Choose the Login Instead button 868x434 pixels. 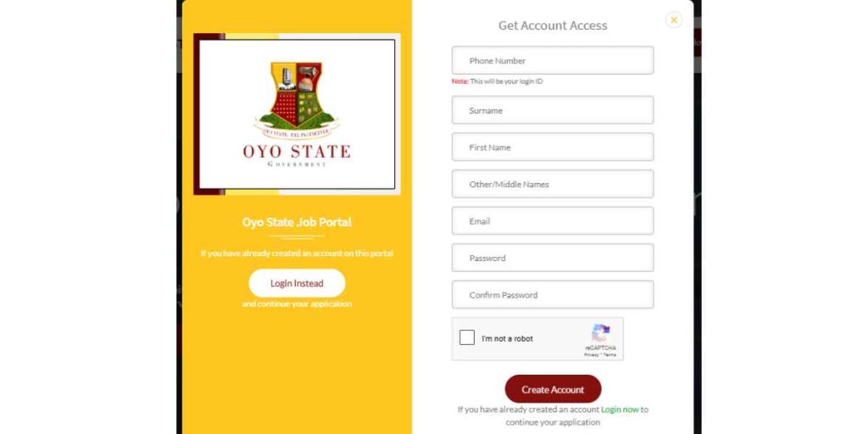pos(297,283)
